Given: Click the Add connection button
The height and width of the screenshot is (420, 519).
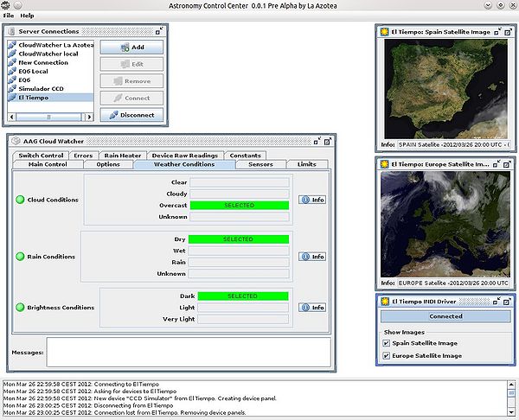Looking at the screenshot, I should (131, 48).
